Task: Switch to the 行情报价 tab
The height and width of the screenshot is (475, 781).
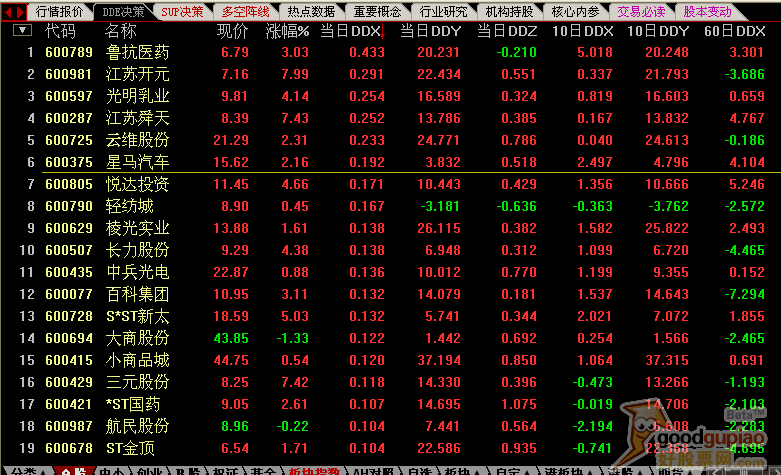Action: [x=59, y=11]
